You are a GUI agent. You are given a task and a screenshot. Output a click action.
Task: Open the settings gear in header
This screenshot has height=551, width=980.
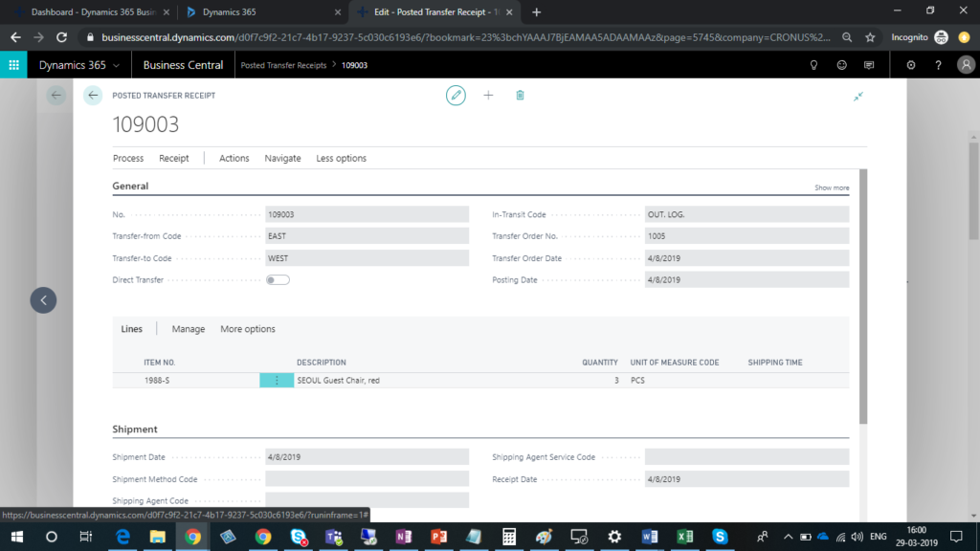[910, 65]
